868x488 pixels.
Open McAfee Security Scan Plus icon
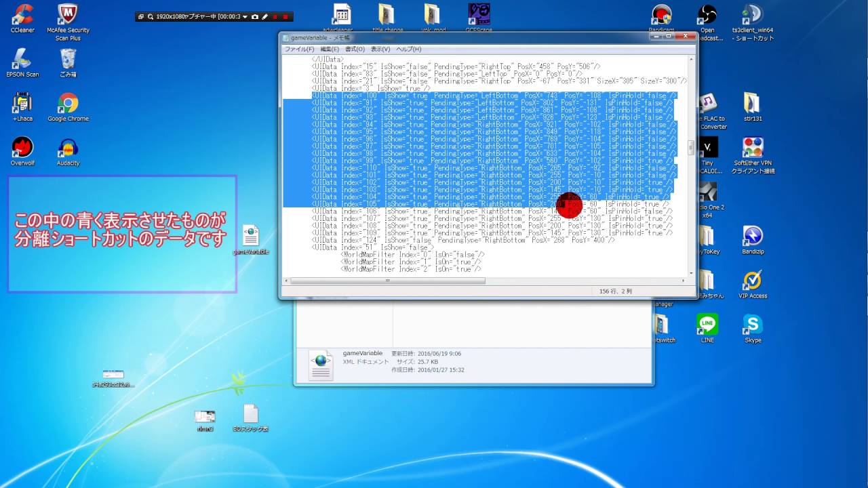coord(68,22)
